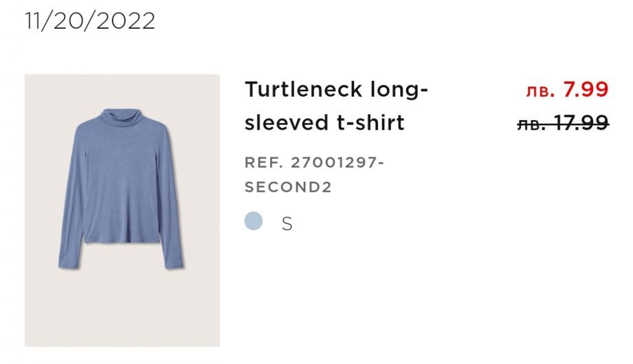Viewport: 633px width, 364px height.
Task: Click the chest area of the blue shirt
Action: pyautogui.click(x=121, y=158)
